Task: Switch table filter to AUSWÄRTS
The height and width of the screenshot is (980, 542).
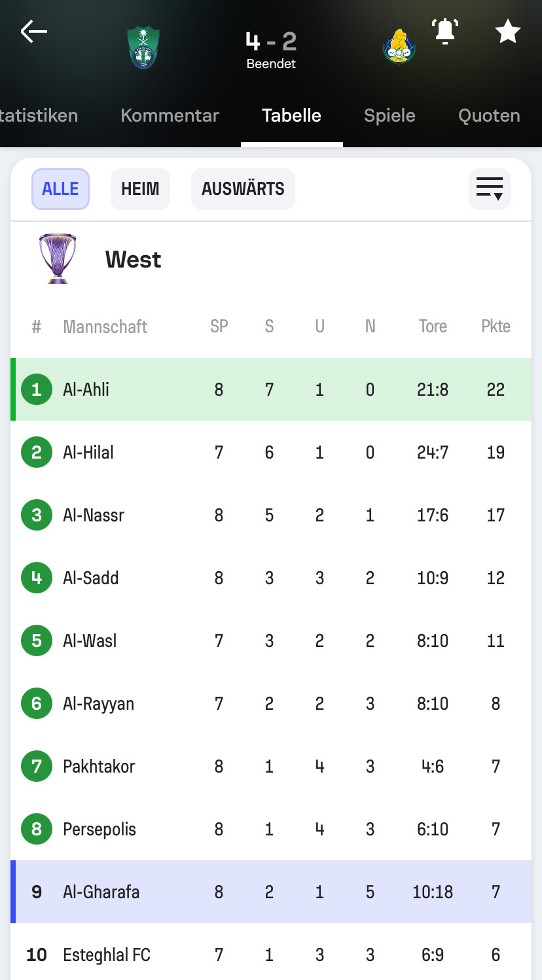Action: 243,189
